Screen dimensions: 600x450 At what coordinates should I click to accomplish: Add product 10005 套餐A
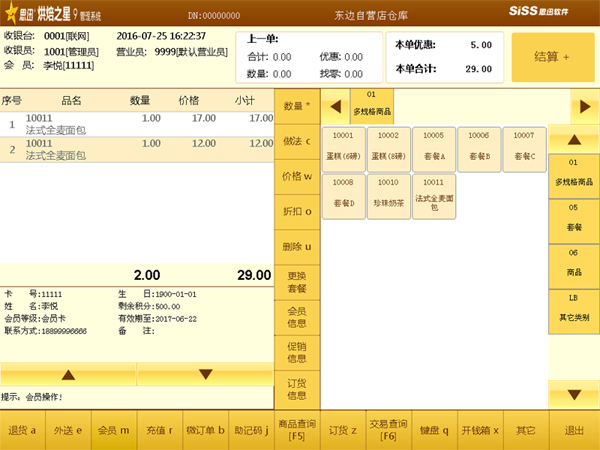(x=434, y=150)
